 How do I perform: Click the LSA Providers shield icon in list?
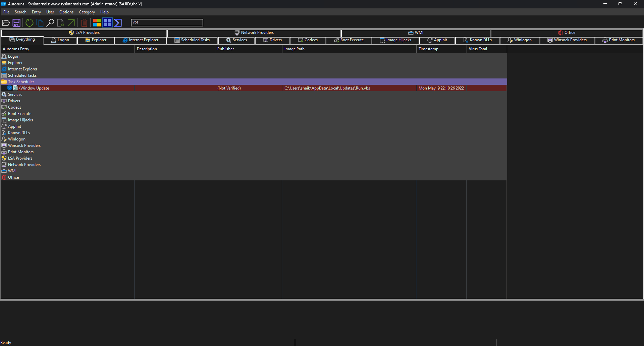(x=4, y=158)
